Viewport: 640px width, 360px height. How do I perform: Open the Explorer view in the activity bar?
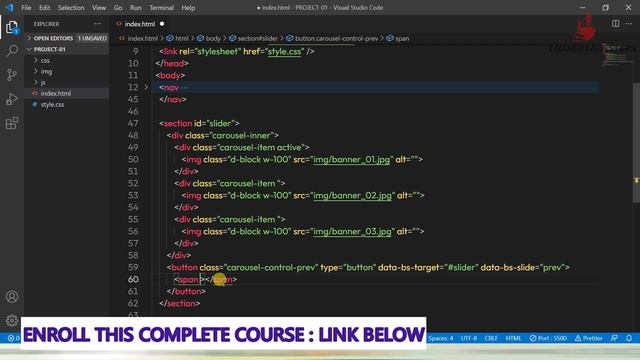pyautogui.click(x=12, y=27)
